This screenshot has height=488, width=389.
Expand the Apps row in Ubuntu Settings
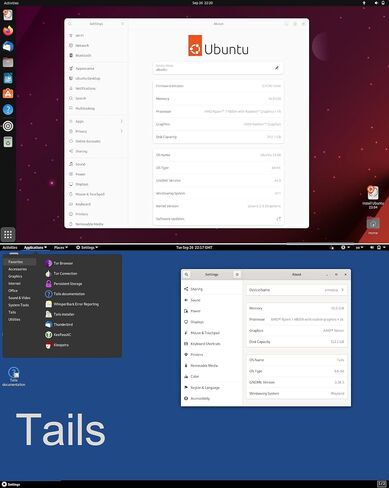click(x=97, y=121)
